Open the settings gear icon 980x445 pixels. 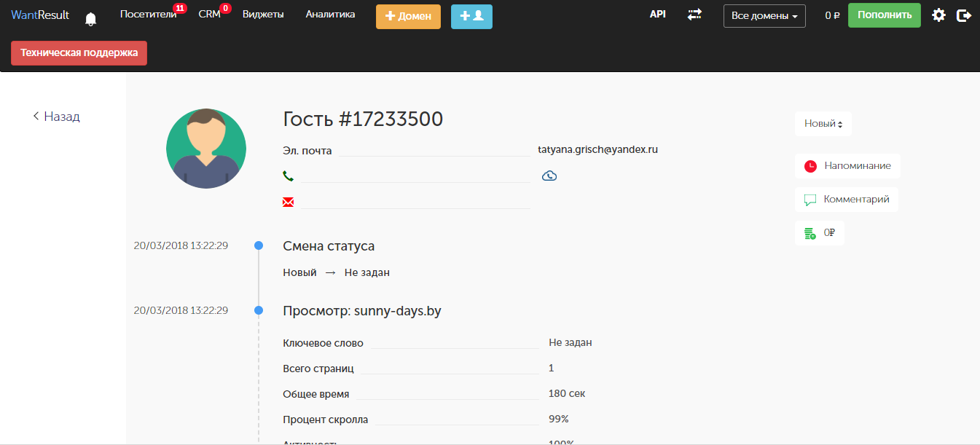point(939,15)
